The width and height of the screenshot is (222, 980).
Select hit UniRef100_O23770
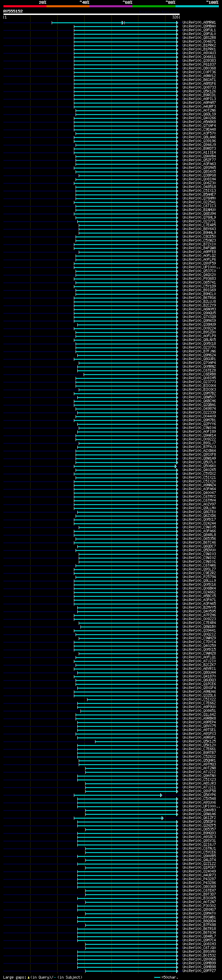(199, 347)
